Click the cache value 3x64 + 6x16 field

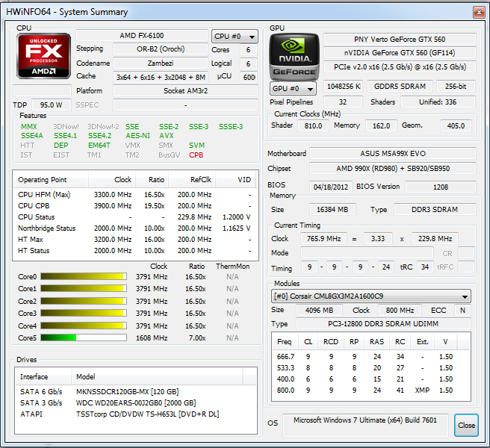tap(161, 77)
